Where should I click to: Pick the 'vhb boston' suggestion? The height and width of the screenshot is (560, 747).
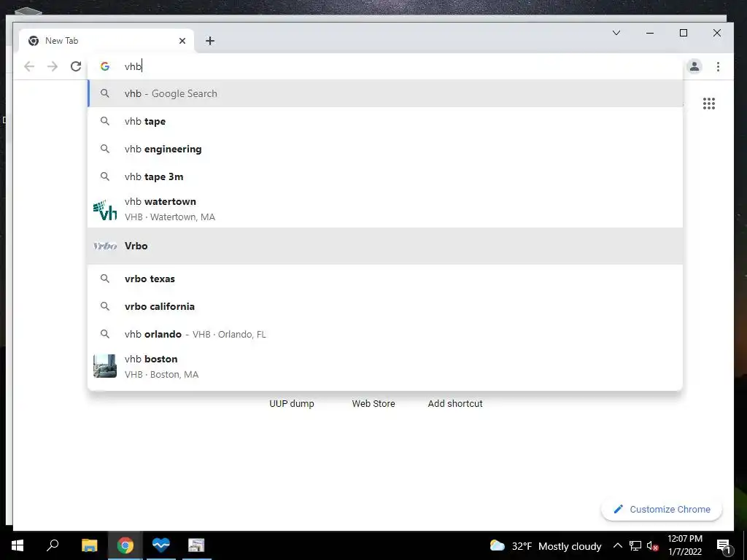tap(385, 366)
